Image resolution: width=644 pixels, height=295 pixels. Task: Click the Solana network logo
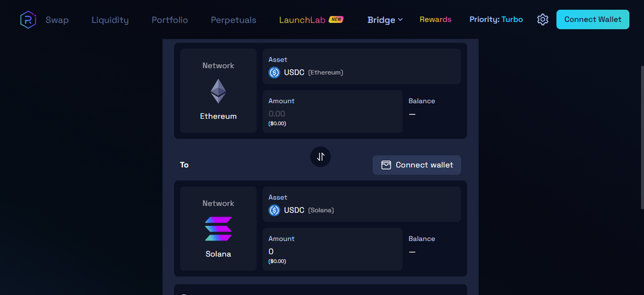coord(218,229)
